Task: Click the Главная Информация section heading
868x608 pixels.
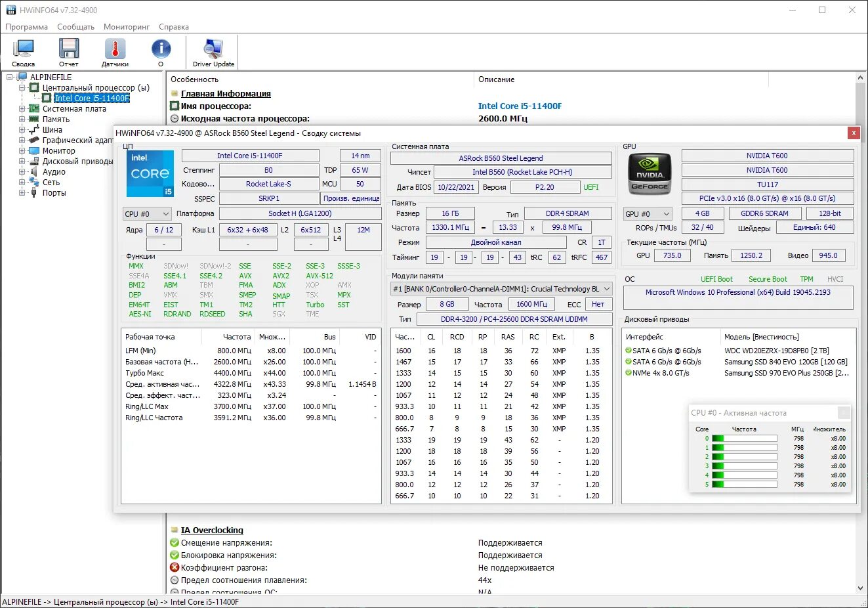Action: pos(226,94)
